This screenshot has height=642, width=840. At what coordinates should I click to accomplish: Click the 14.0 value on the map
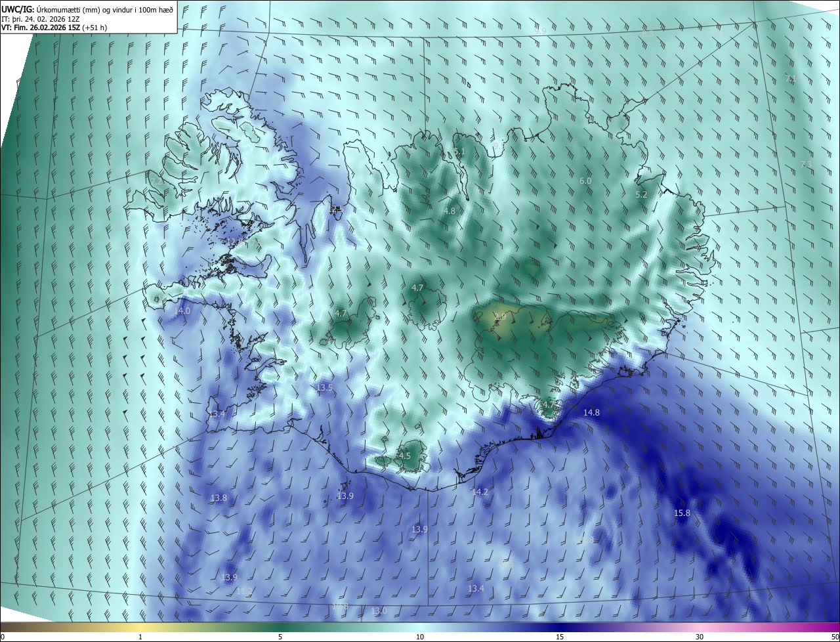click(x=182, y=310)
